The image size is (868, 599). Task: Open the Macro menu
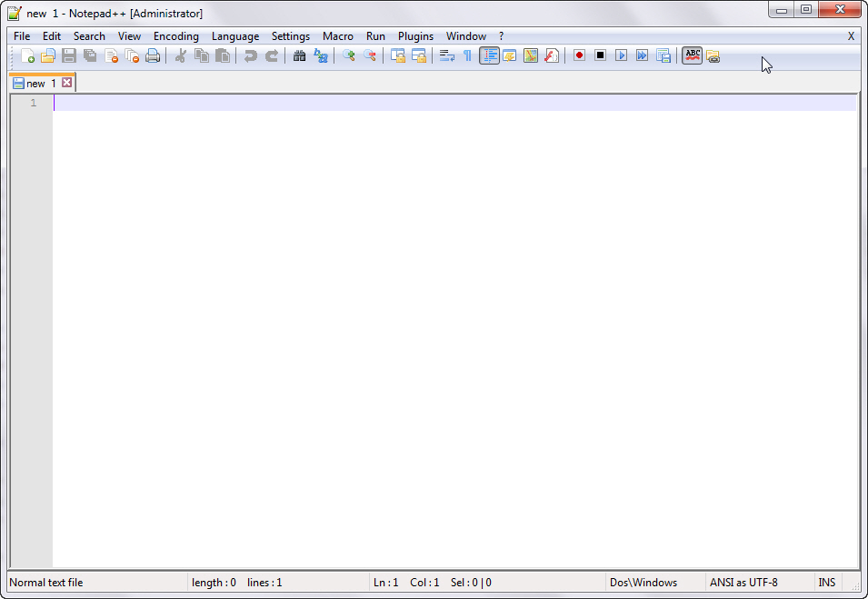pos(338,36)
